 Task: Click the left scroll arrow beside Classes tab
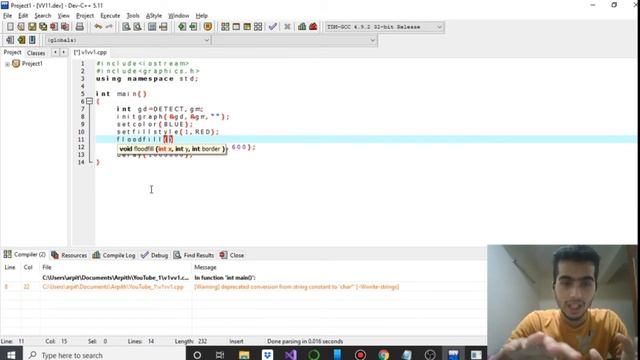click(x=55, y=52)
